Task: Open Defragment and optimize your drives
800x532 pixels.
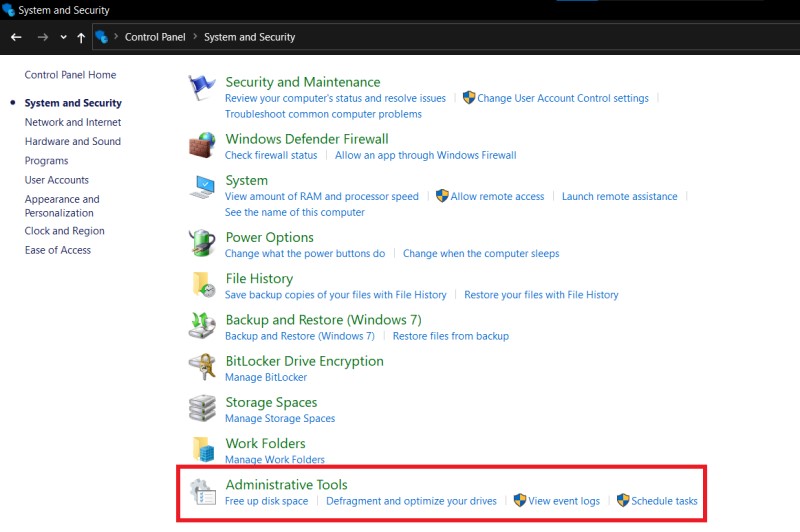Action: 411,501
